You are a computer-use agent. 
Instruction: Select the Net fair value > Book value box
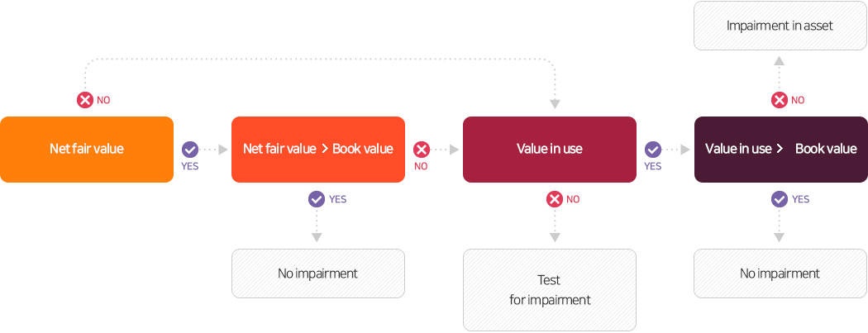[x=318, y=150]
